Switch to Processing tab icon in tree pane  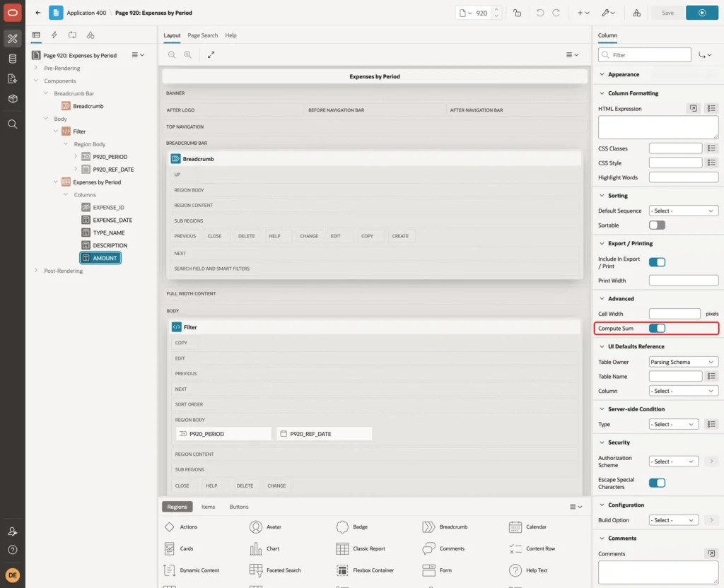(x=72, y=35)
